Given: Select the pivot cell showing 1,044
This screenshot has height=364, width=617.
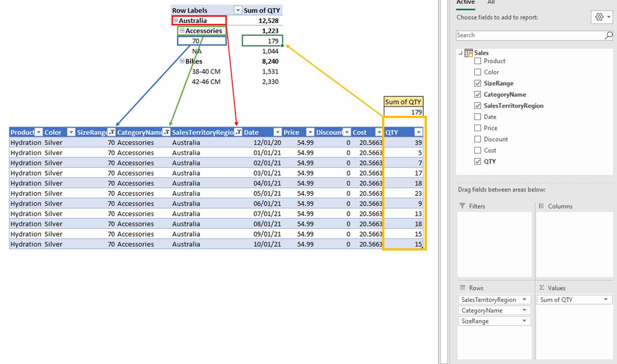Looking at the screenshot, I should 270,51.
